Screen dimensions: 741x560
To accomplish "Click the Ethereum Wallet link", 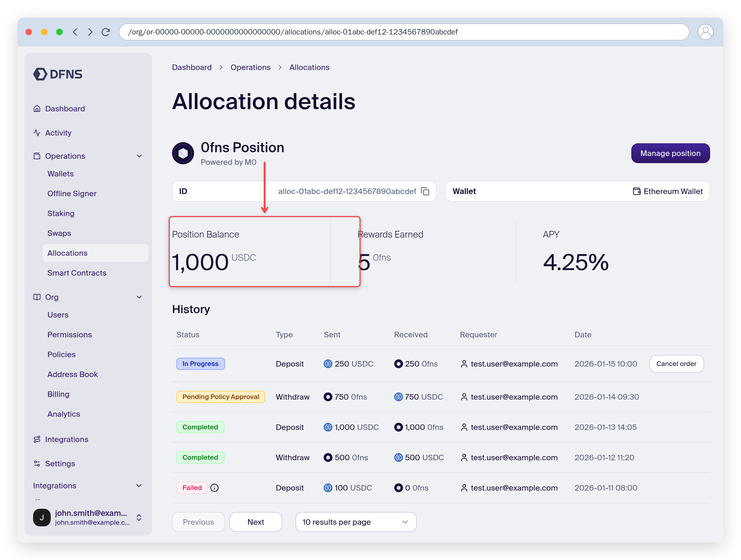I will [x=667, y=191].
